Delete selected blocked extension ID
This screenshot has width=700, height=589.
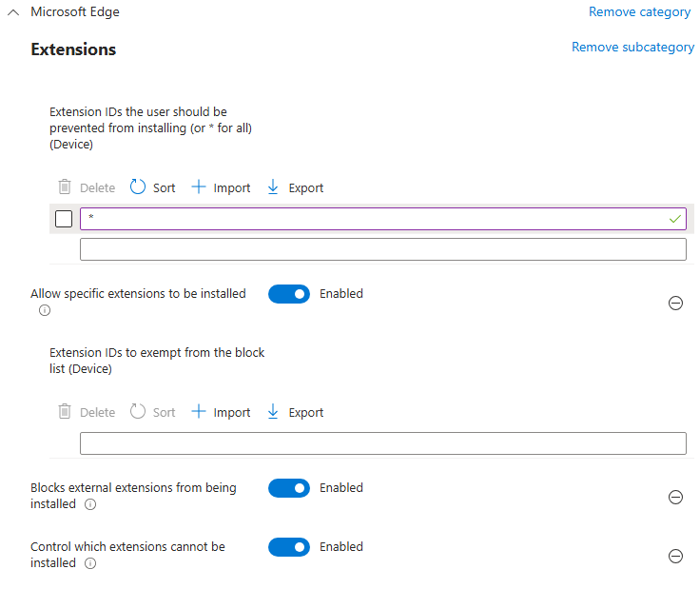[87, 187]
